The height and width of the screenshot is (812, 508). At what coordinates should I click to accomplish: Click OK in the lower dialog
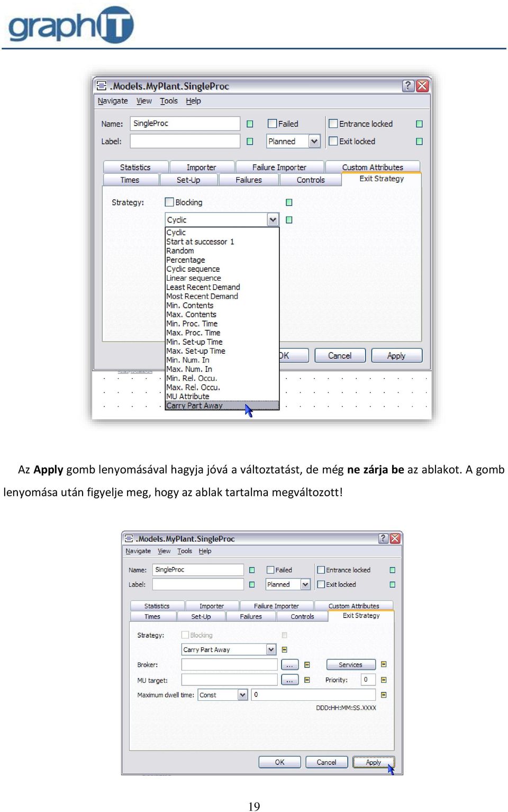coord(279,762)
